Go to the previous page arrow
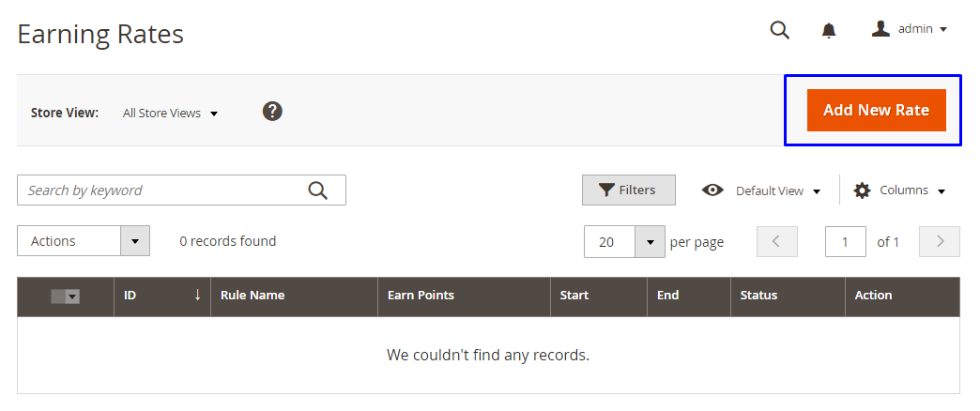This screenshot has width=980, height=411. pyautogui.click(x=777, y=242)
